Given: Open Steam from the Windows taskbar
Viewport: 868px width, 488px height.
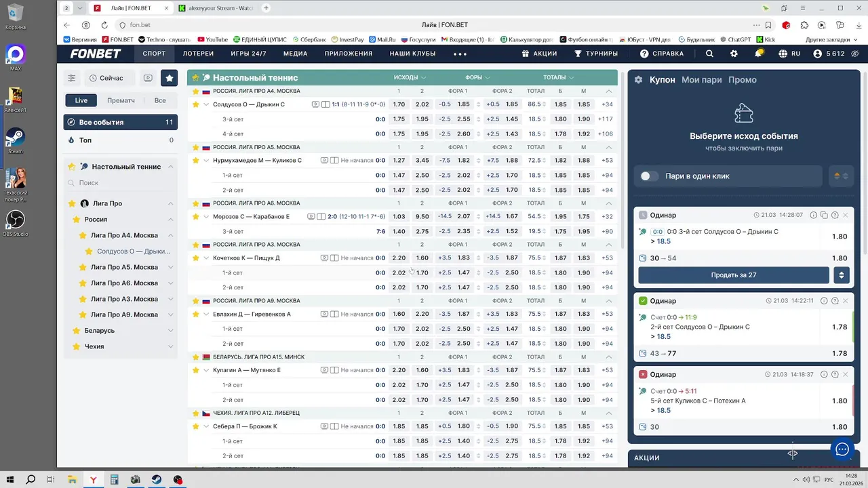Looking at the screenshot, I should pyautogui.click(x=157, y=479).
